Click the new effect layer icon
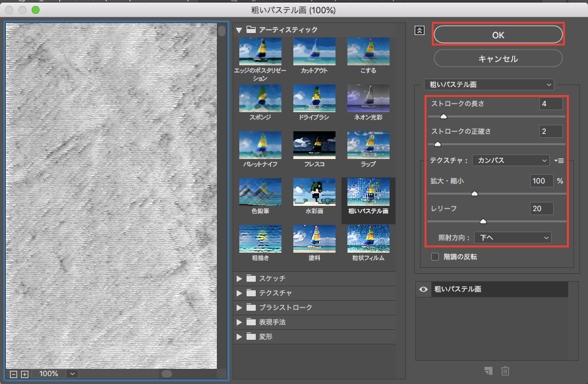This screenshot has height=384, width=588. click(489, 371)
